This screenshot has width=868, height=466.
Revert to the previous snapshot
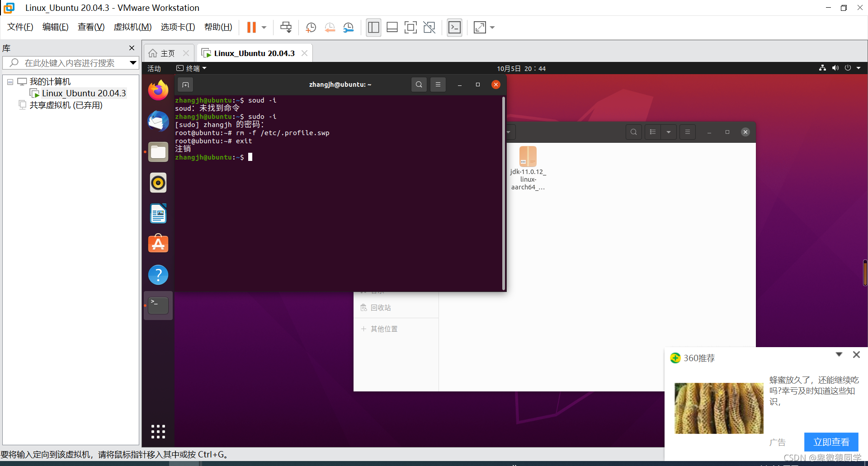(330, 28)
